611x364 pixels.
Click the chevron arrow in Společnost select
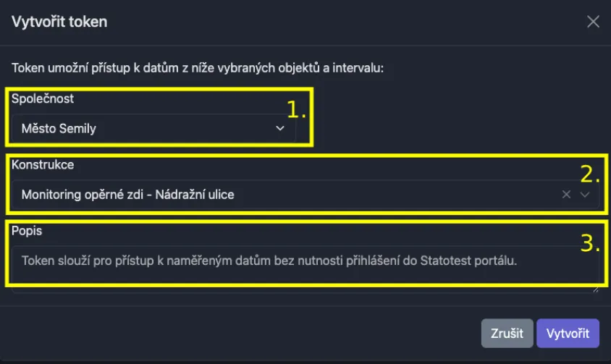coord(280,129)
